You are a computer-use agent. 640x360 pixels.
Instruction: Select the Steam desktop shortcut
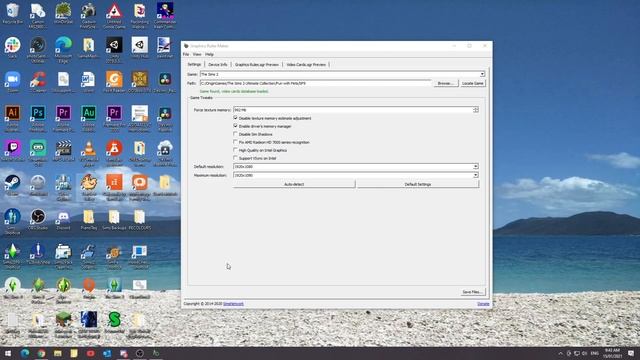[x=12, y=185]
